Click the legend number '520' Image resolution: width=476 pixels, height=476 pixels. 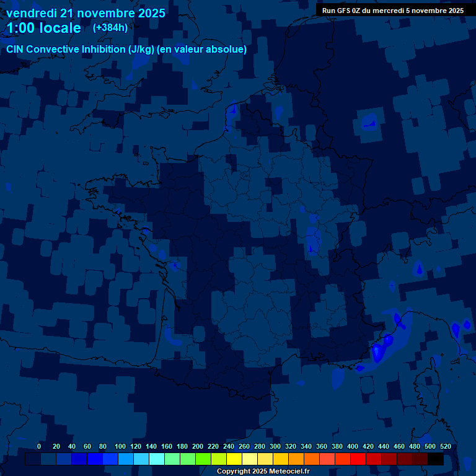click(x=446, y=446)
